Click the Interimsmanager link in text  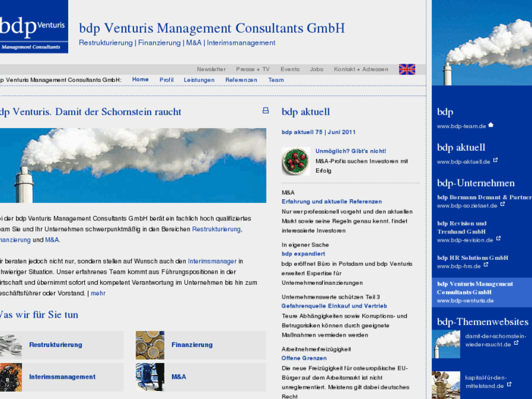212,261
